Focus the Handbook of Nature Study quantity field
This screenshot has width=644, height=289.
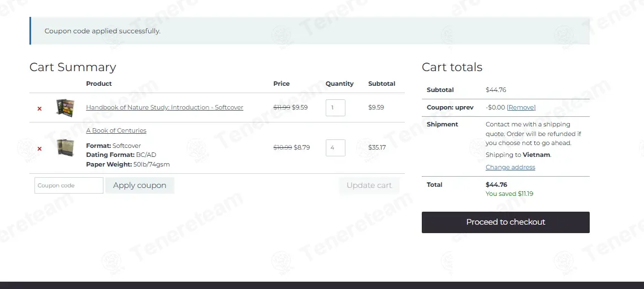[x=335, y=107]
